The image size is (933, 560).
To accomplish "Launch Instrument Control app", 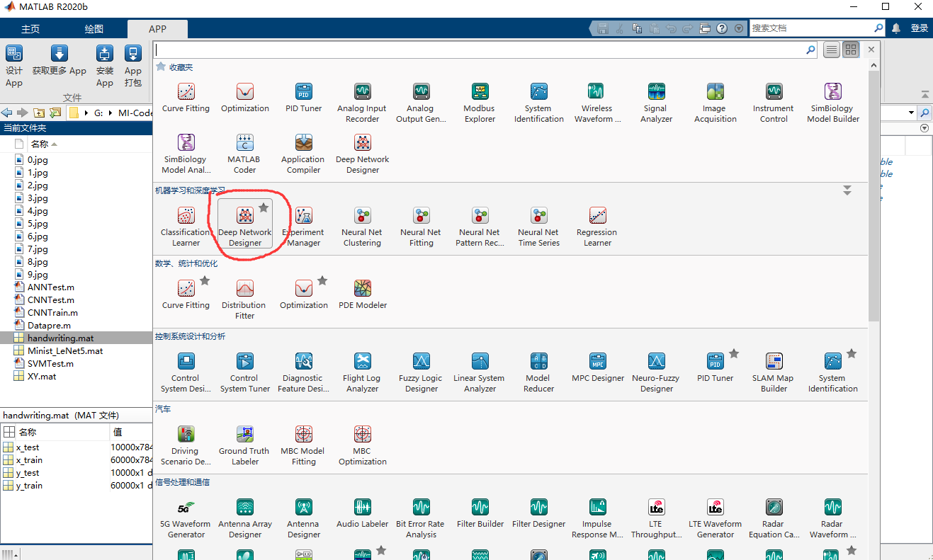I will pos(774,103).
